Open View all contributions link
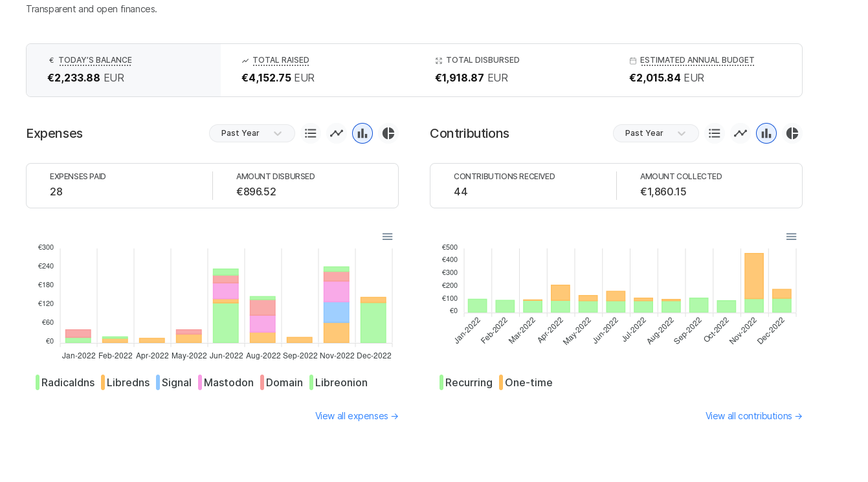Image resolution: width=868 pixels, height=482 pixels. point(753,416)
